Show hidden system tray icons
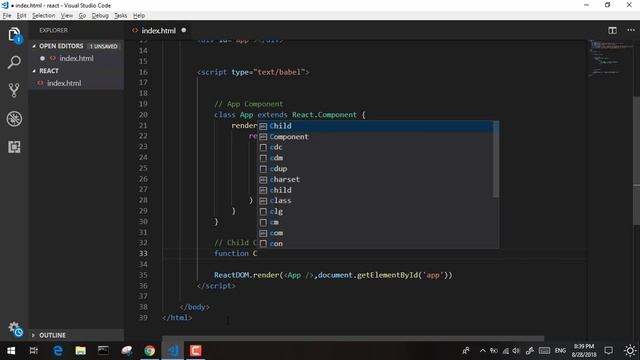 coord(483,351)
